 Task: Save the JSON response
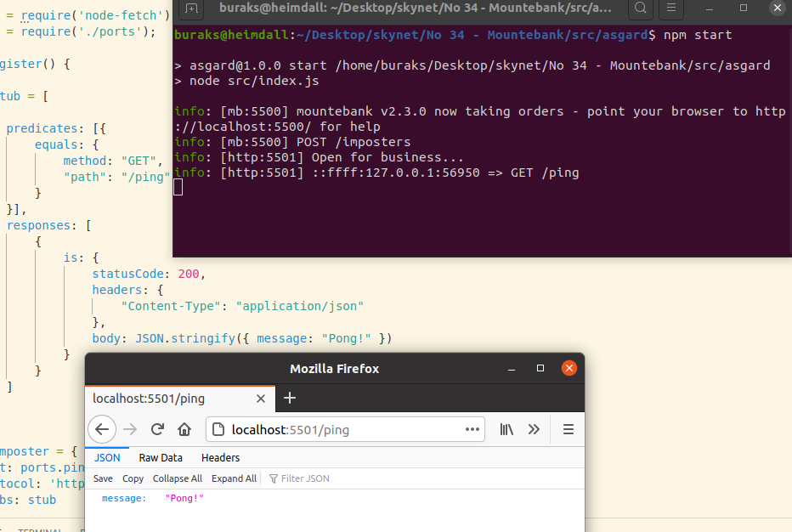click(x=103, y=478)
